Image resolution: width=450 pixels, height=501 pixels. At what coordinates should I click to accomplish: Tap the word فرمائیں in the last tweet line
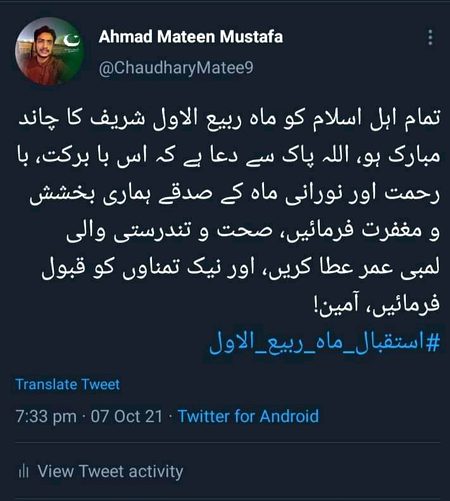[x=407, y=306]
